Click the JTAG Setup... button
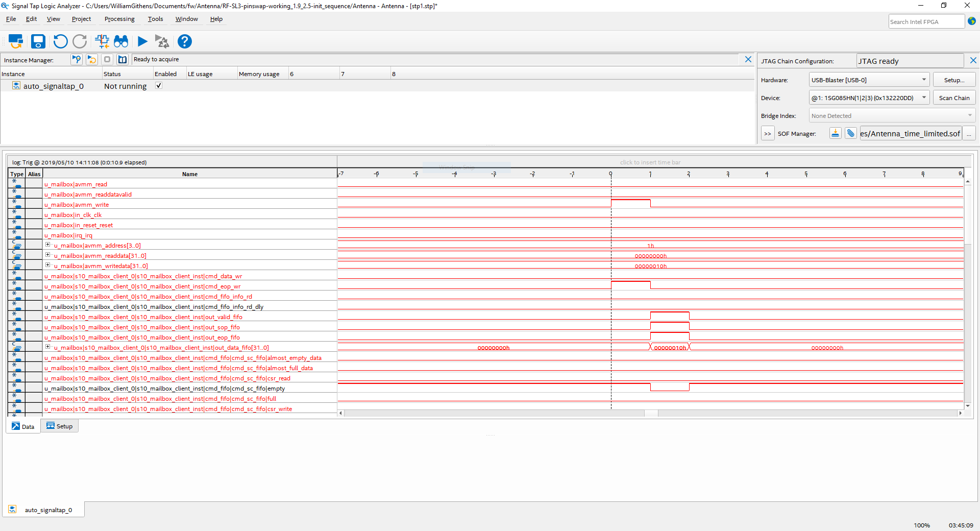 [954, 80]
